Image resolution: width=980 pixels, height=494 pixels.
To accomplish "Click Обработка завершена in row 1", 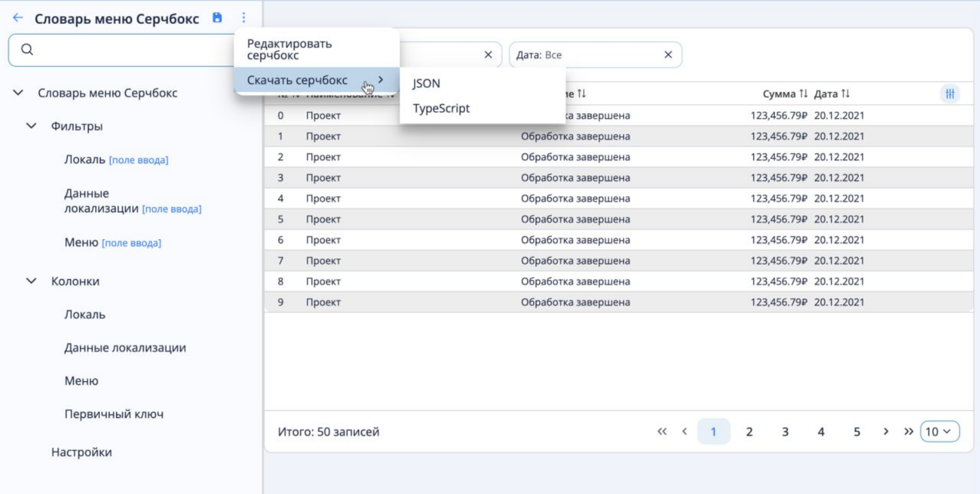I will 576,136.
